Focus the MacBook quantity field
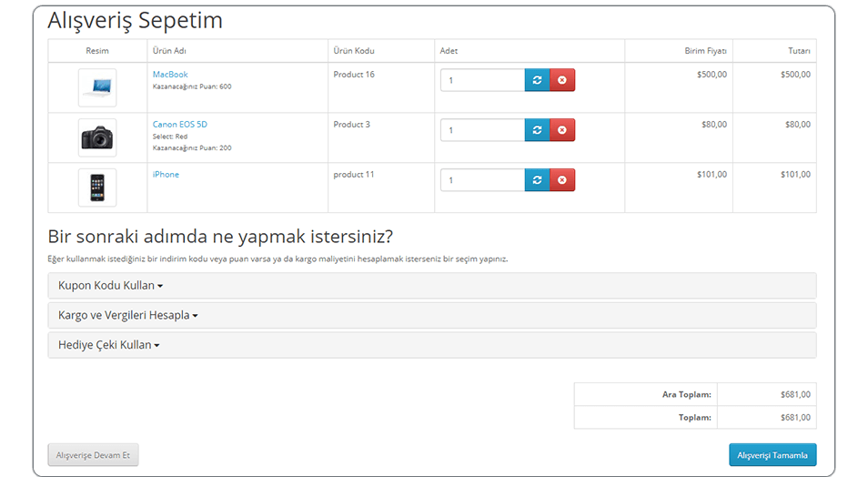 (x=483, y=80)
